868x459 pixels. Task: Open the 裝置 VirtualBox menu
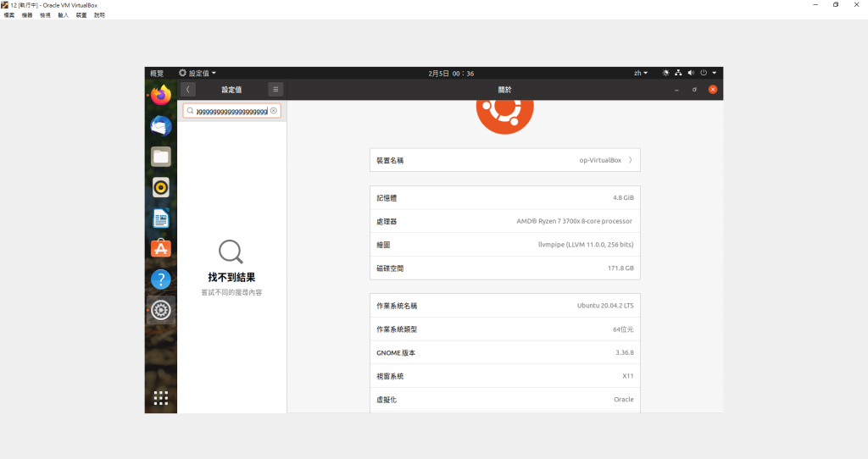click(81, 15)
